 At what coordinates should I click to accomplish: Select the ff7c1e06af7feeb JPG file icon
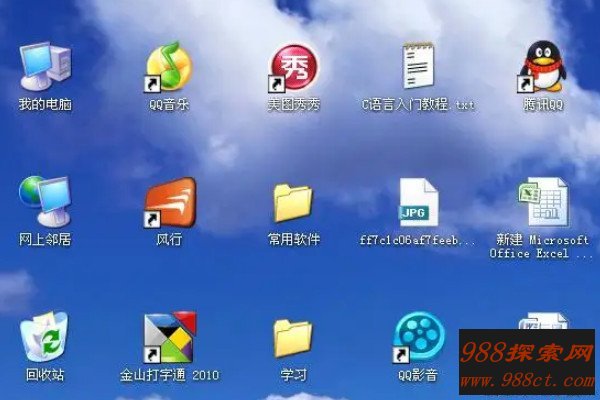point(419,202)
